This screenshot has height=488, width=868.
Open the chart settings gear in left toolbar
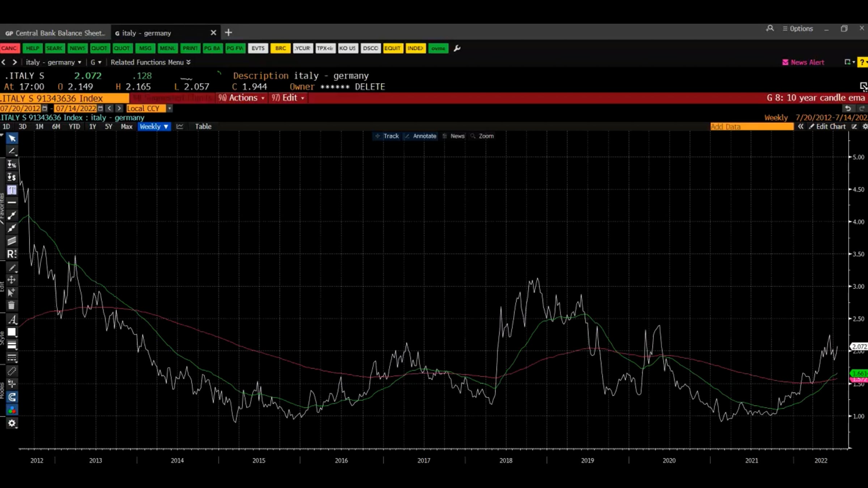click(12, 423)
